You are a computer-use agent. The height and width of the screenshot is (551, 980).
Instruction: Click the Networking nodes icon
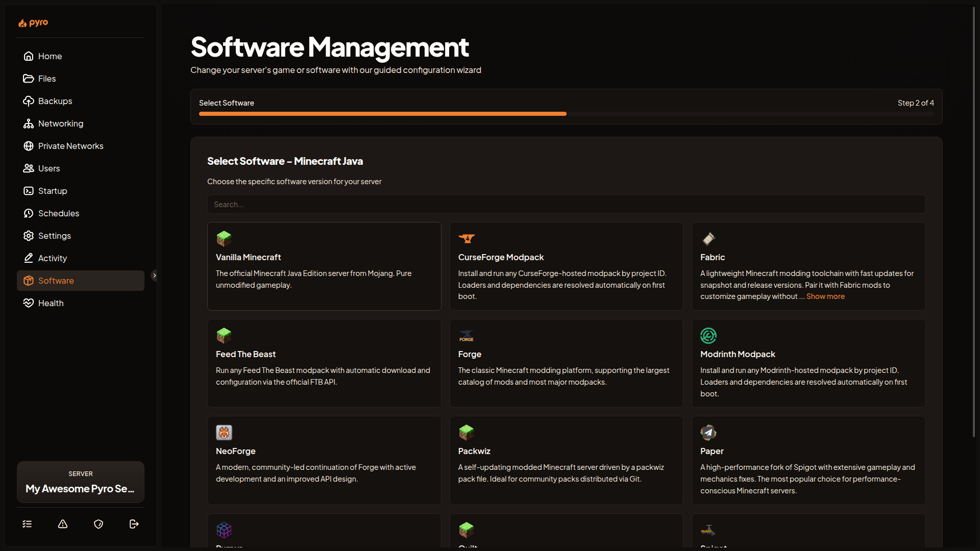tap(29, 123)
